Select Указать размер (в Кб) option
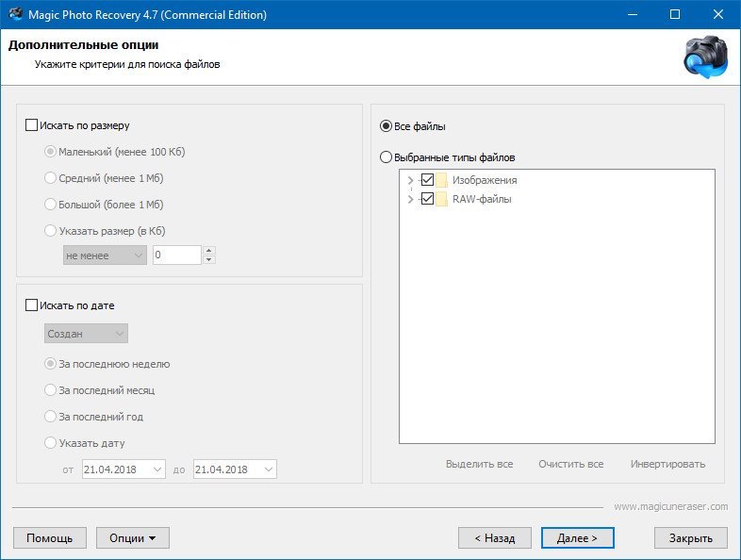741x560 pixels. [50, 231]
